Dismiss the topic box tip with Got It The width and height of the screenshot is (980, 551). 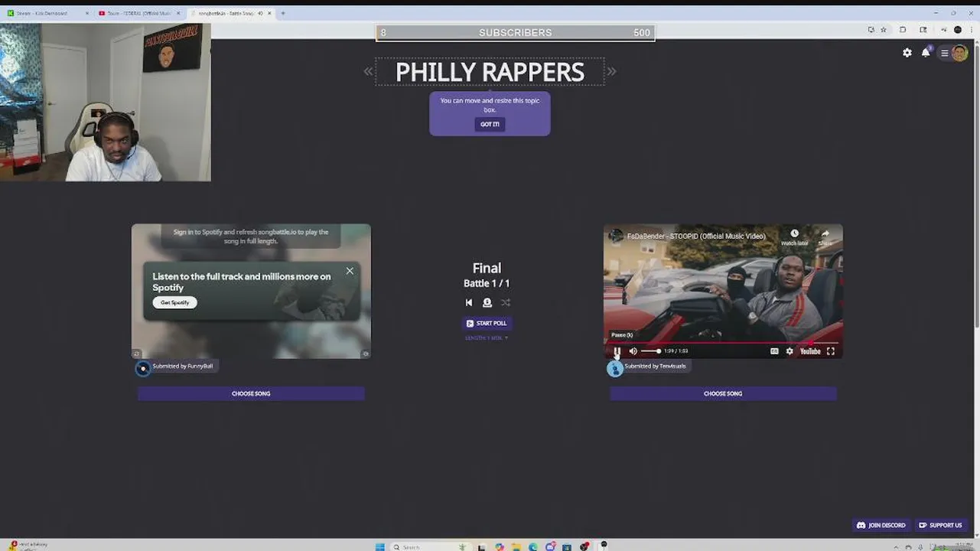pos(490,124)
